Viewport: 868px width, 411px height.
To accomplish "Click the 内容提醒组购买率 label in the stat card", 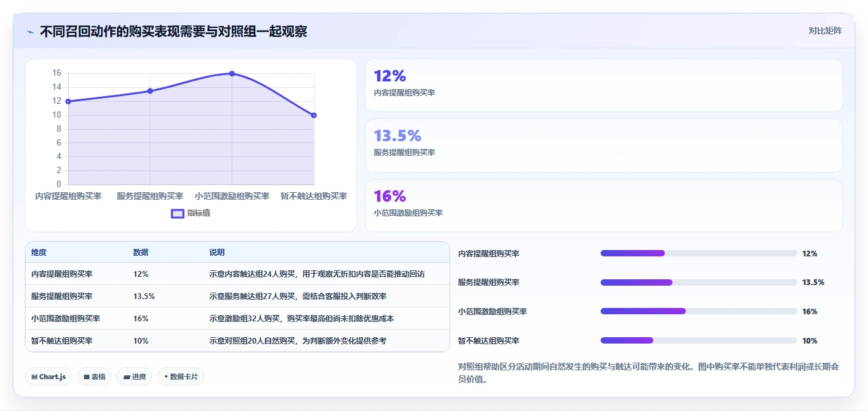I will [404, 93].
